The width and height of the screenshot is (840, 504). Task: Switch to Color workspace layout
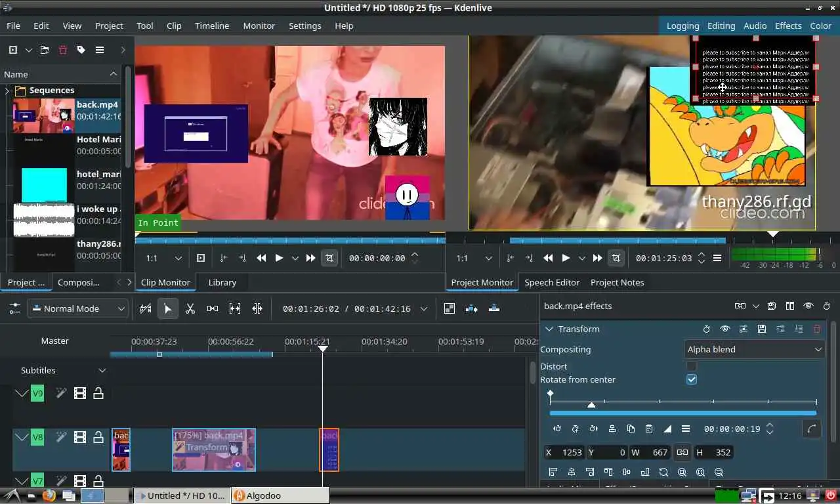coord(820,26)
